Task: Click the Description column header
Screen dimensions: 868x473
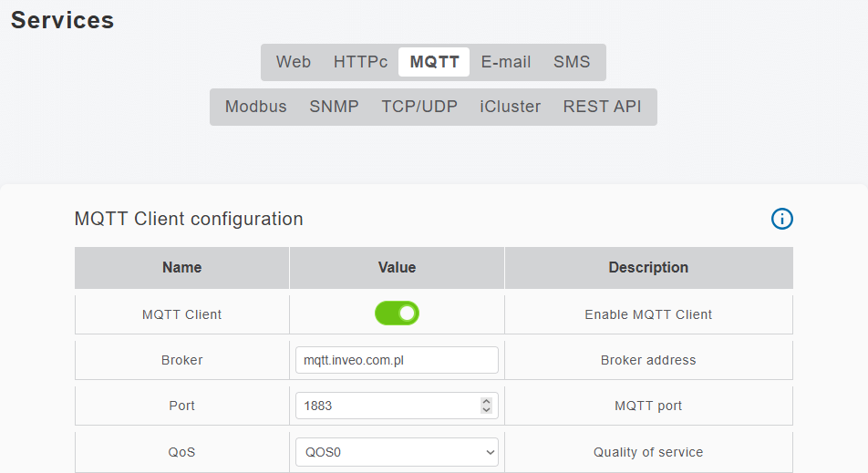Action: point(648,268)
